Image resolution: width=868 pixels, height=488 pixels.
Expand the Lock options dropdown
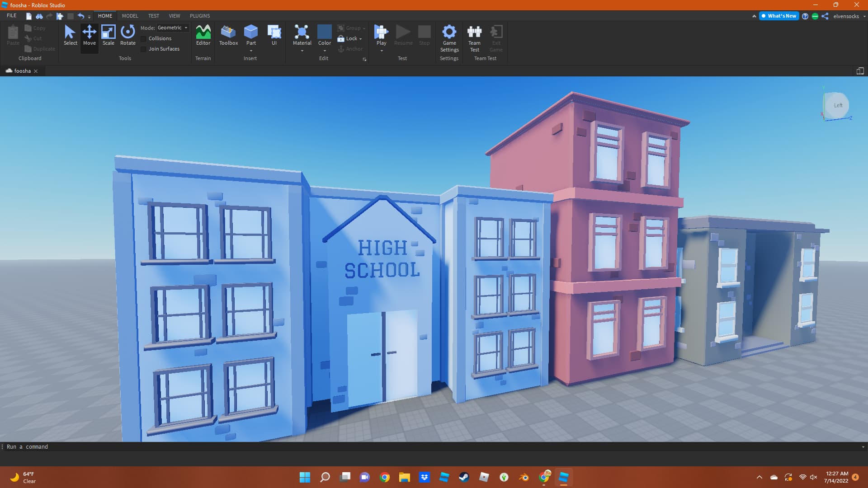pyautogui.click(x=360, y=38)
